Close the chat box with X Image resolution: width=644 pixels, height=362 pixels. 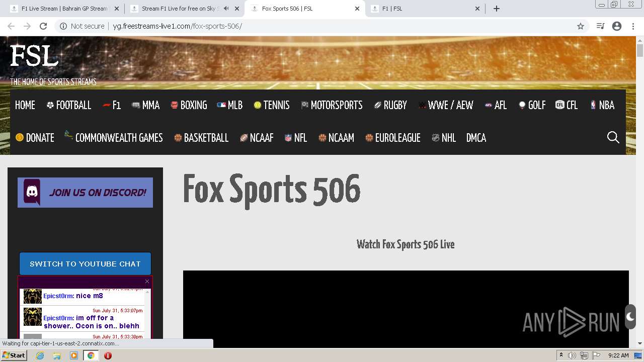click(147, 281)
